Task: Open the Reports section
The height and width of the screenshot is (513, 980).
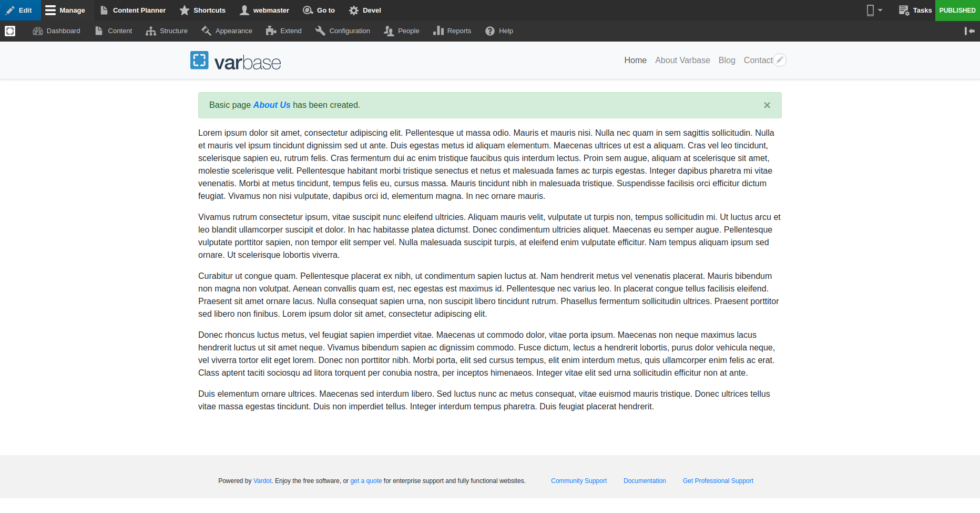Action: 452,31
